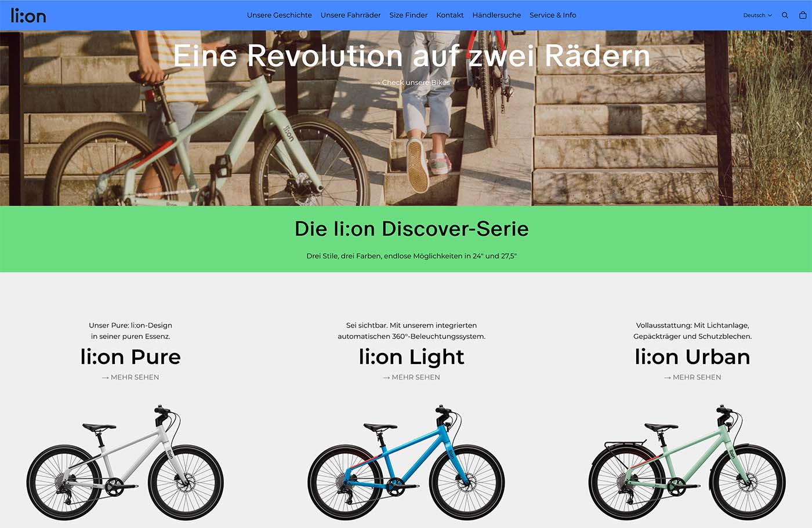Select the li:on Light heading
Image resolution: width=812 pixels, height=528 pixels.
pos(412,357)
